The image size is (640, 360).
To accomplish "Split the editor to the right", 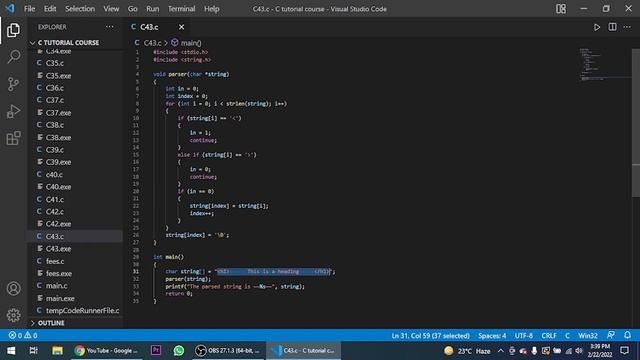I will point(612,27).
